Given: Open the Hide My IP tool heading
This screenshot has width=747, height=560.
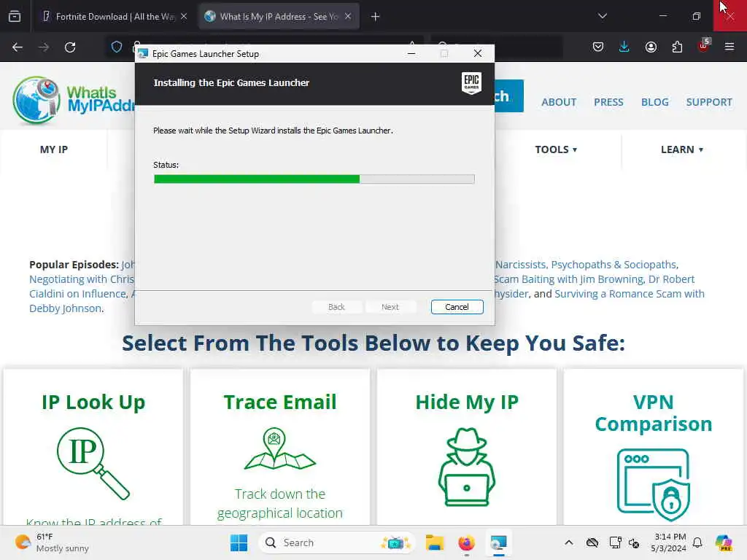Looking at the screenshot, I should (467, 402).
